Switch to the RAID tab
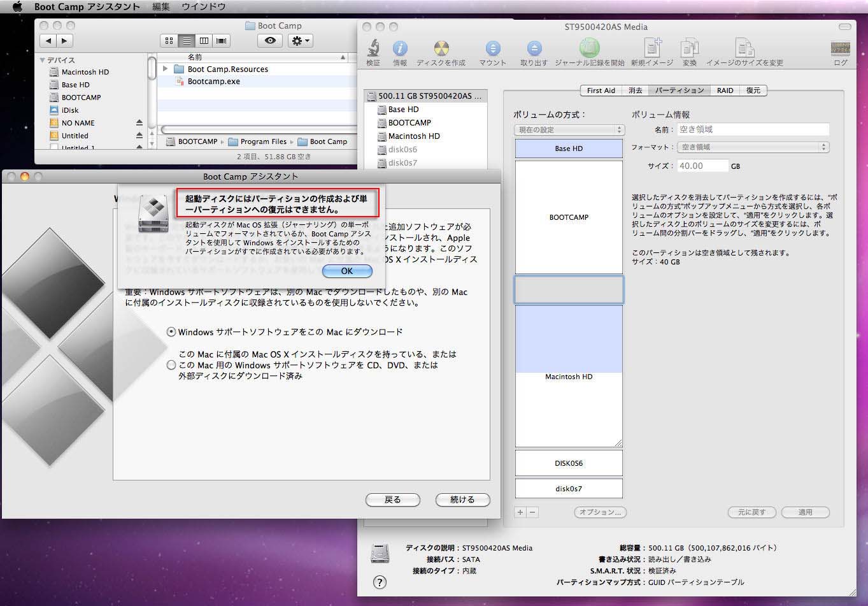 pyautogui.click(x=725, y=90)
